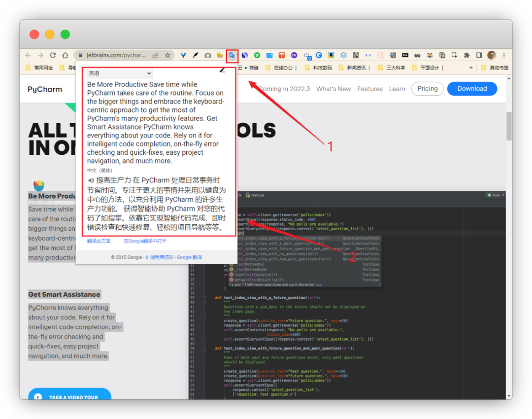Click the camera screenshot extension icon
532x419 pixels.
[x=208, y=55]
